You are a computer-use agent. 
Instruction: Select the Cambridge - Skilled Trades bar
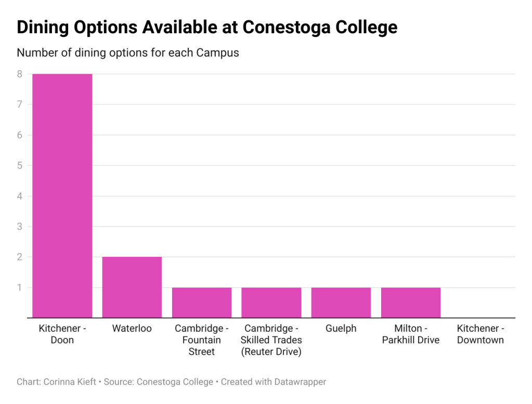[271, 302]
